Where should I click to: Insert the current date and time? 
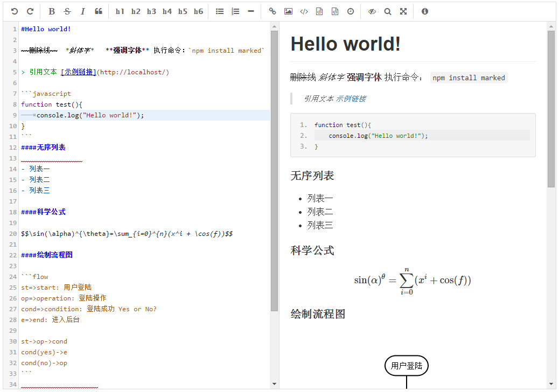[x=351, y=11]
